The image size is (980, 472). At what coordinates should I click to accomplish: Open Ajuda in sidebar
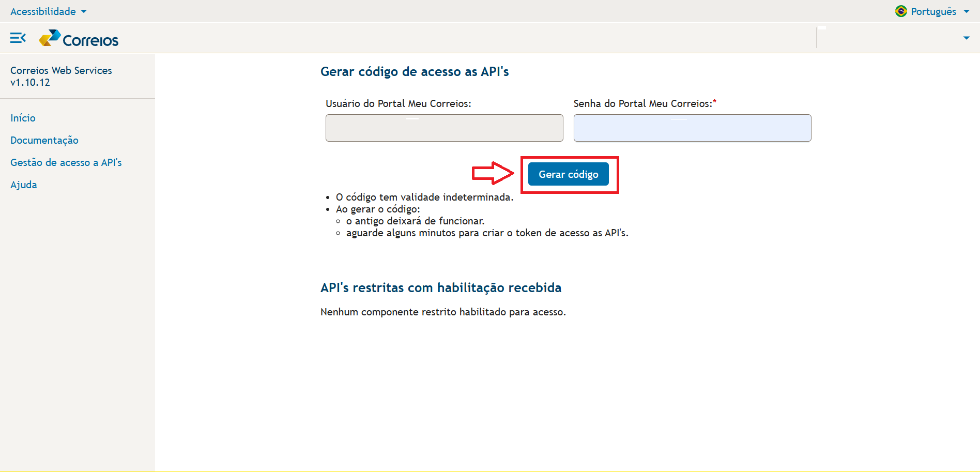point(24,185)
